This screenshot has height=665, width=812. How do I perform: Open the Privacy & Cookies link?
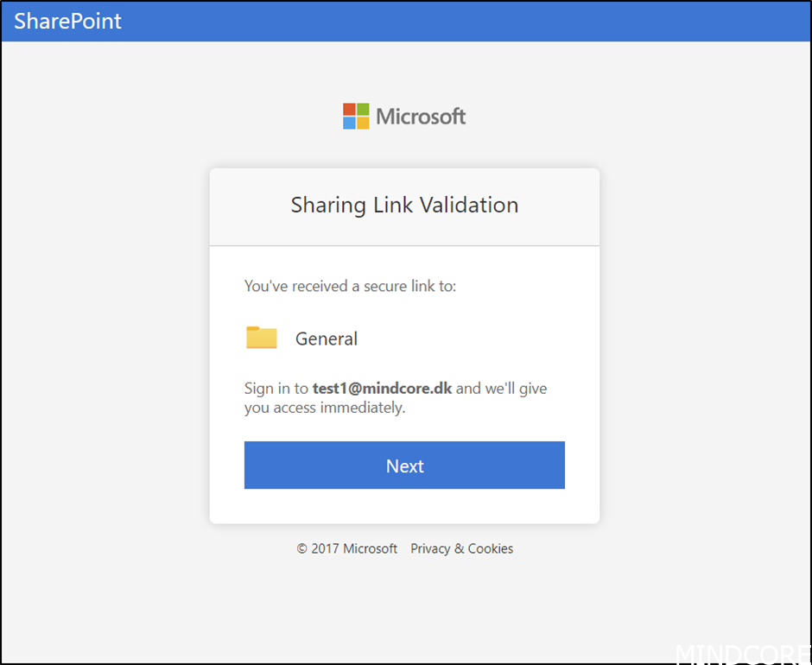[461, 548]
